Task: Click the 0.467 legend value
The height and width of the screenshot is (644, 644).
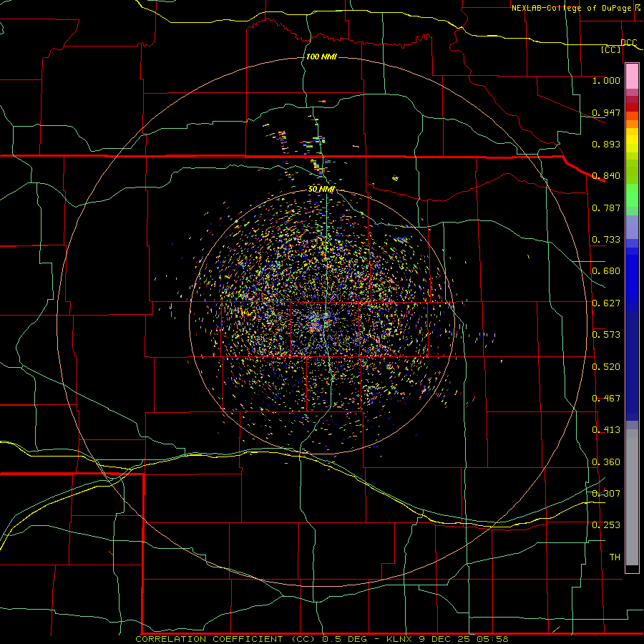Action: tap(606, 399)
